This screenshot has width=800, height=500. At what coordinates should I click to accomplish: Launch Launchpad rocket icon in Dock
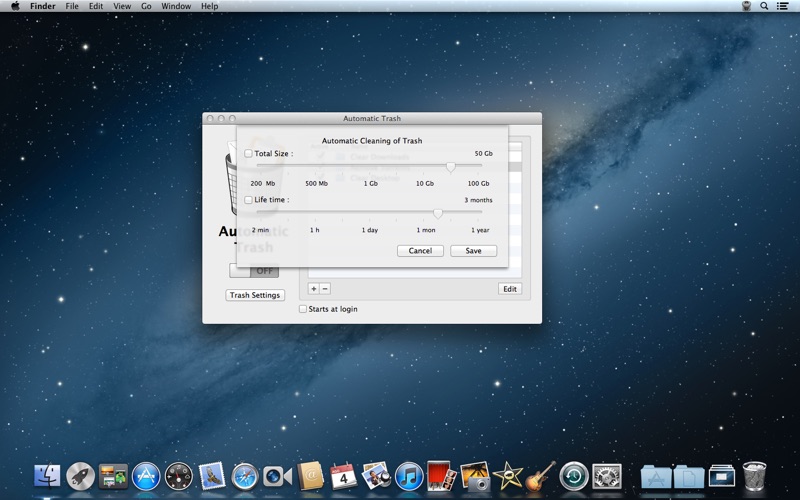tap(80, 477)
